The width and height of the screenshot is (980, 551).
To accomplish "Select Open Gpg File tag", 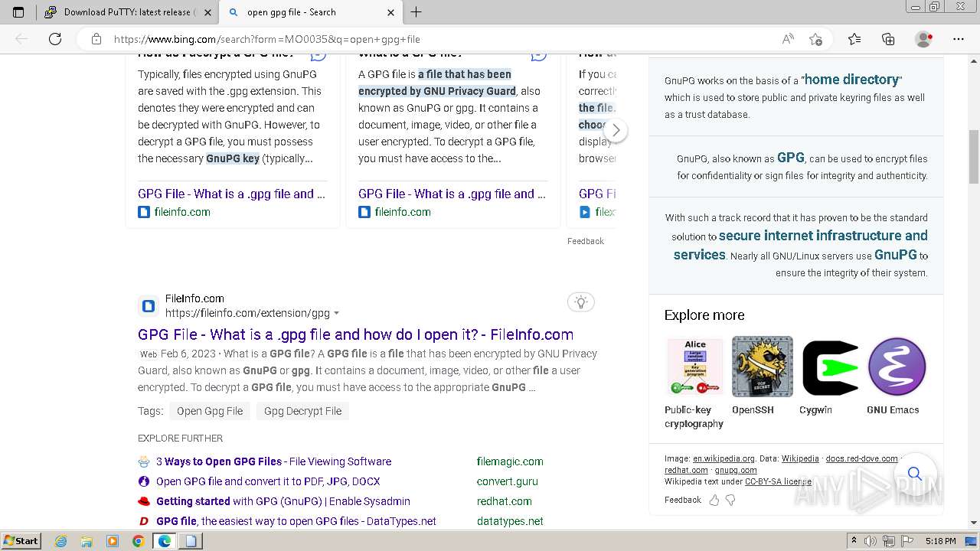I will click(210, 411).
